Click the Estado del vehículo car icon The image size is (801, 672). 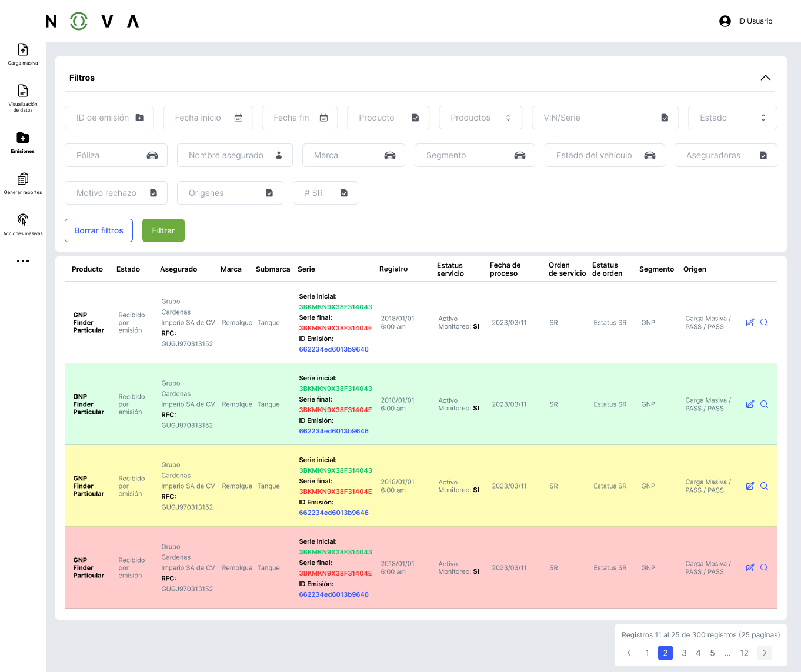pyautogui.click(x=650, y=155)
